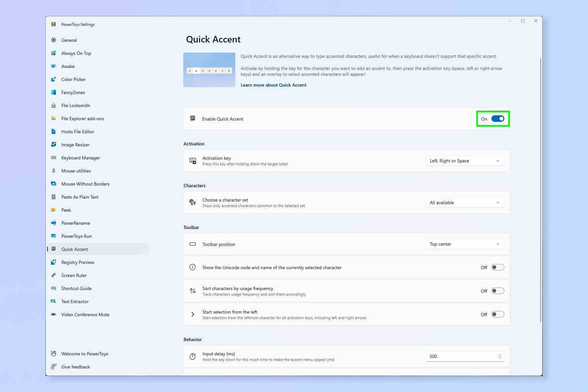Click the Input delay stopwatch icon

(x=193, y=356)
